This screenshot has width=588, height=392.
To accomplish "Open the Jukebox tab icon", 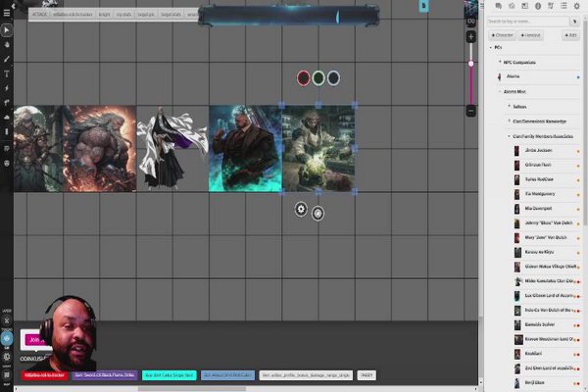I will (x=551, y=6).
